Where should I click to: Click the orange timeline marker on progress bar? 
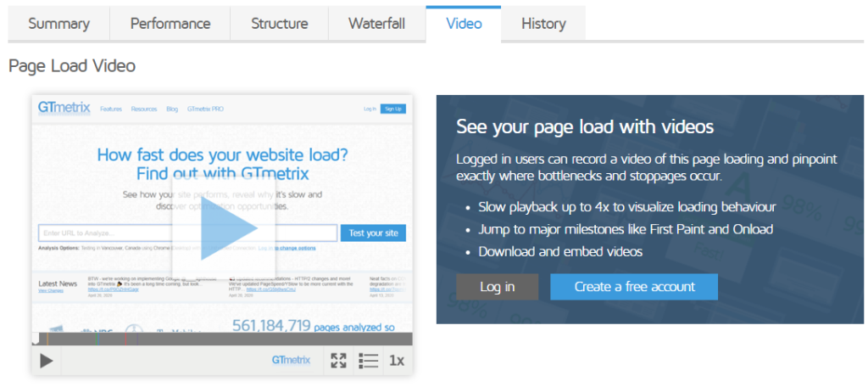point(47,339)
